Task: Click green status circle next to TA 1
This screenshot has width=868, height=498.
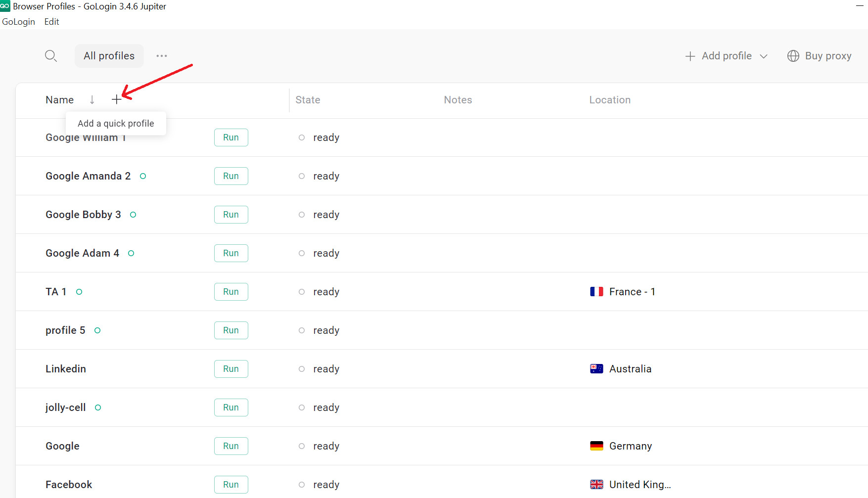Action: click(x=79, y=292)
